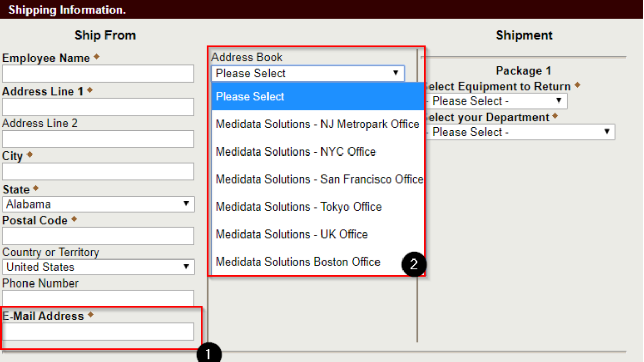Viewport: 644px width, 362px height.
Task: Click the City input field
Action: [98, 172]
